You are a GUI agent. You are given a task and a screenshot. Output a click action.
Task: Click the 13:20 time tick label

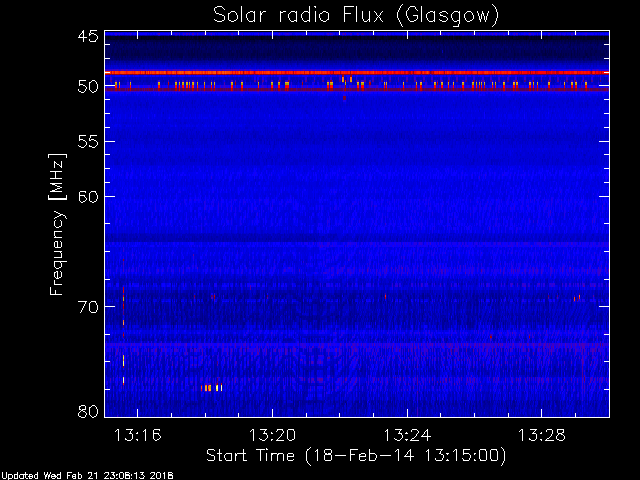point(272,435)
